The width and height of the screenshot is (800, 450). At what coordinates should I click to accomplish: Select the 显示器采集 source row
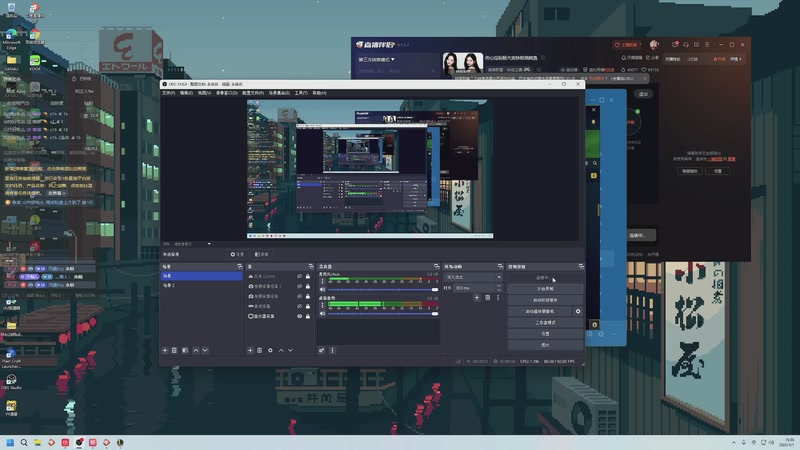click(x=280, y=316)
